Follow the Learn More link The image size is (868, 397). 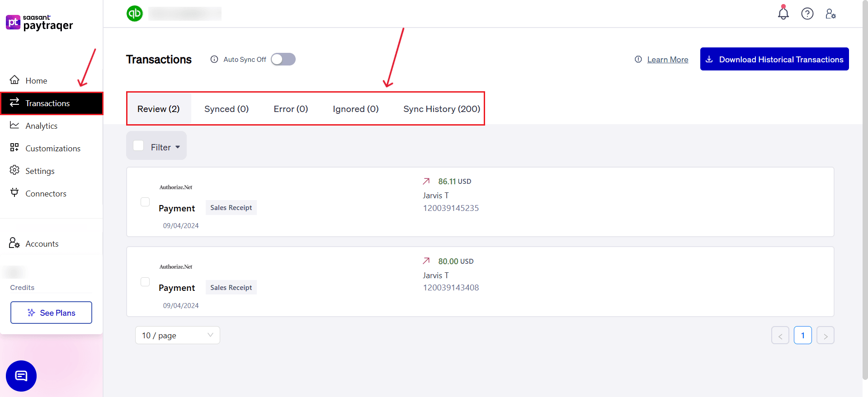tap(668, 60)
